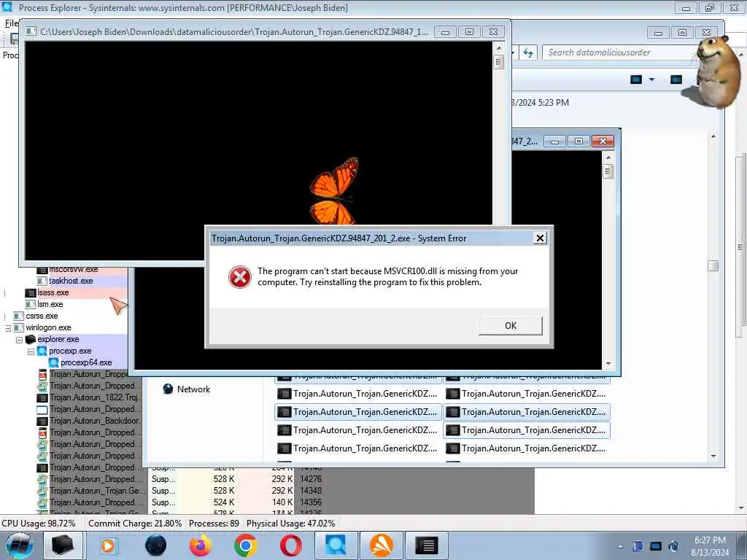Launch Google Chrome from the taskbar
The width and height of the screenshot is (747, 560).
(x=245, y=545)
